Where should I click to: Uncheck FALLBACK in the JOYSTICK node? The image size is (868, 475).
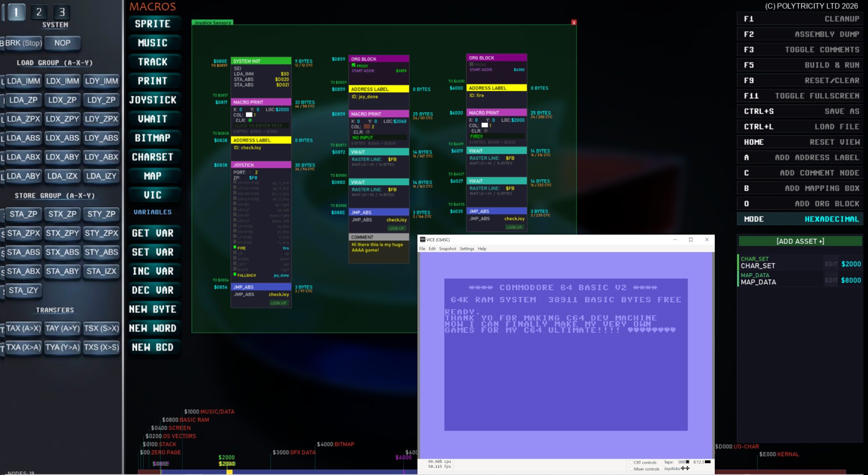(x=235, y=275)
